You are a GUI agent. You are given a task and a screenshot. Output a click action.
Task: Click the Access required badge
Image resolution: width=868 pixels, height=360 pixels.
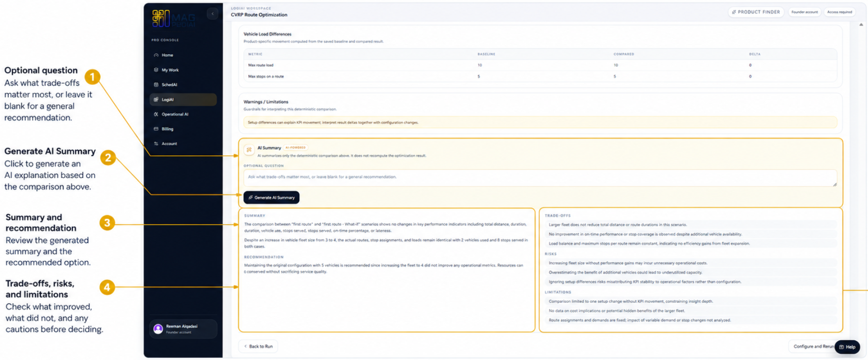[x=839, y=12]
